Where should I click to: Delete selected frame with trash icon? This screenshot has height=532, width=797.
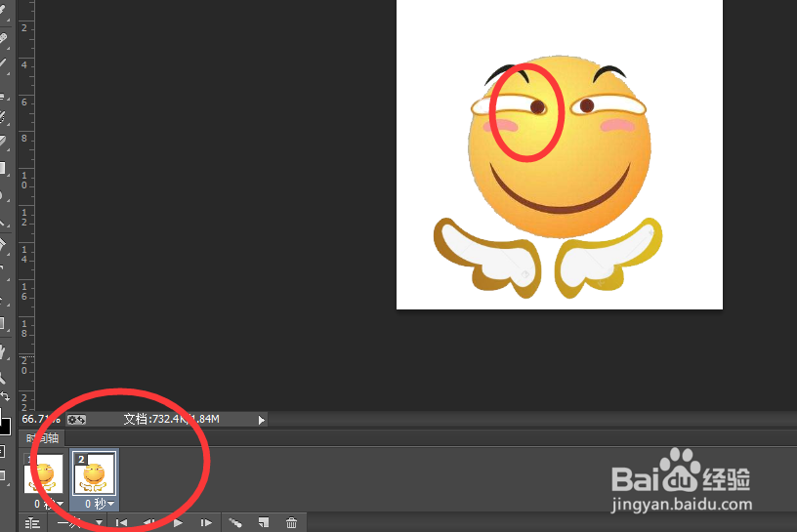(291, 522)
